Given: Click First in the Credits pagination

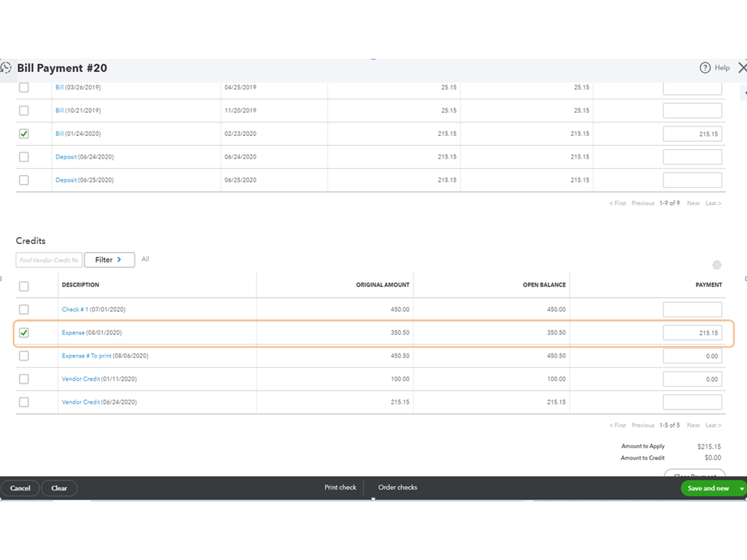Looking at the screenshot, I should pos(618,425).
